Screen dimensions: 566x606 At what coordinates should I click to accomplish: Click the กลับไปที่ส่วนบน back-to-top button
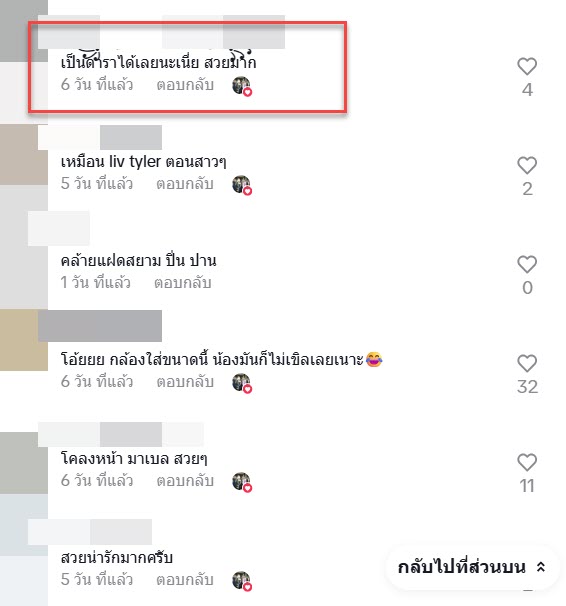coord(472,567)
